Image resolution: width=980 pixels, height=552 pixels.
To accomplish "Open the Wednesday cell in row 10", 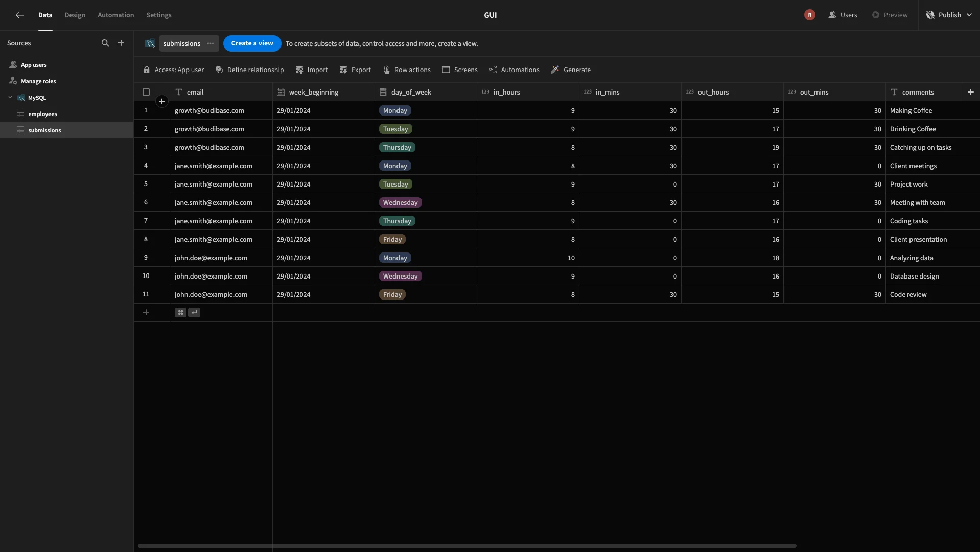I will [x=426, y=276].
